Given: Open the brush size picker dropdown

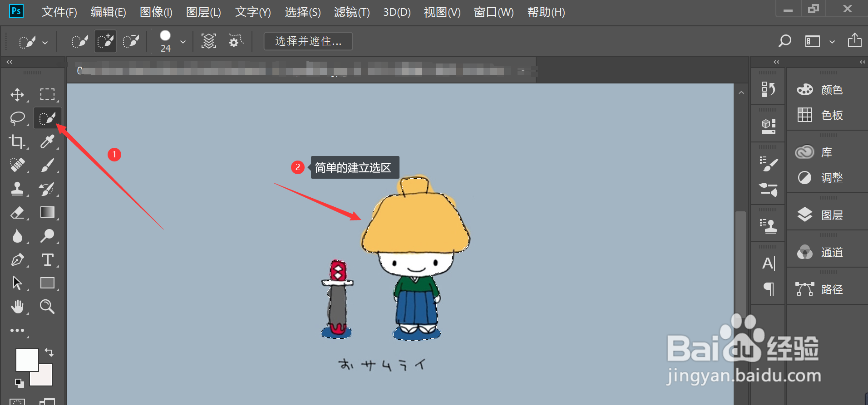Looking at the screenshot, I should click(183, 42).
